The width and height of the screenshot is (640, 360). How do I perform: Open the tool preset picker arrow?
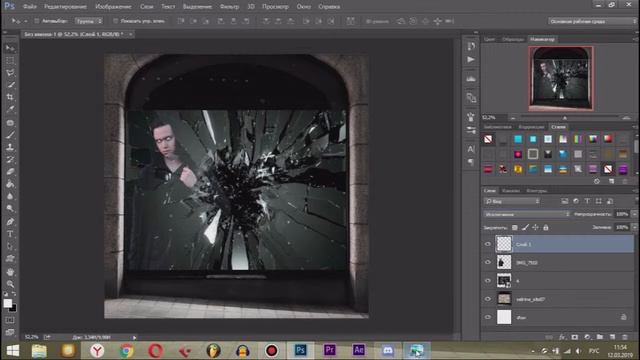point(26,21)
